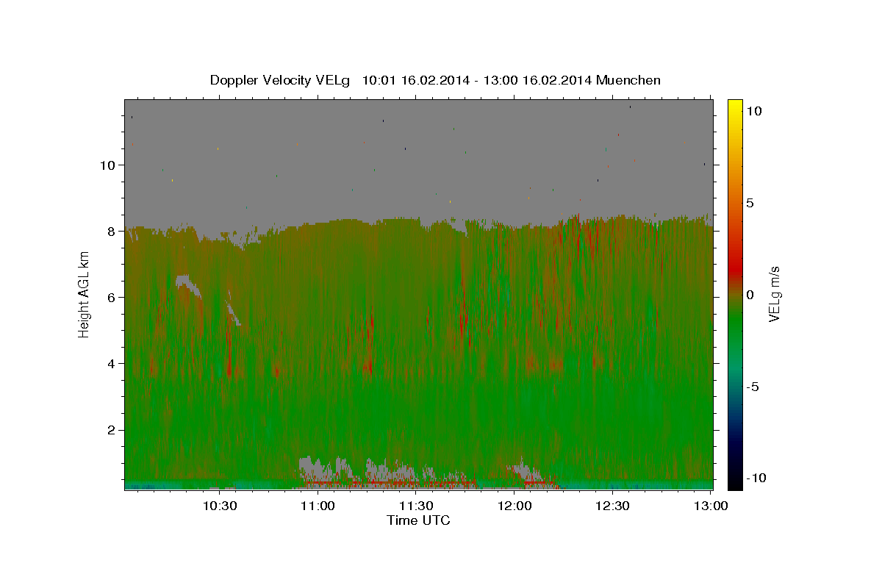Click the 'Height AGL km' axis label
Viewport: 882px width, 588px height.
point(85,293)
